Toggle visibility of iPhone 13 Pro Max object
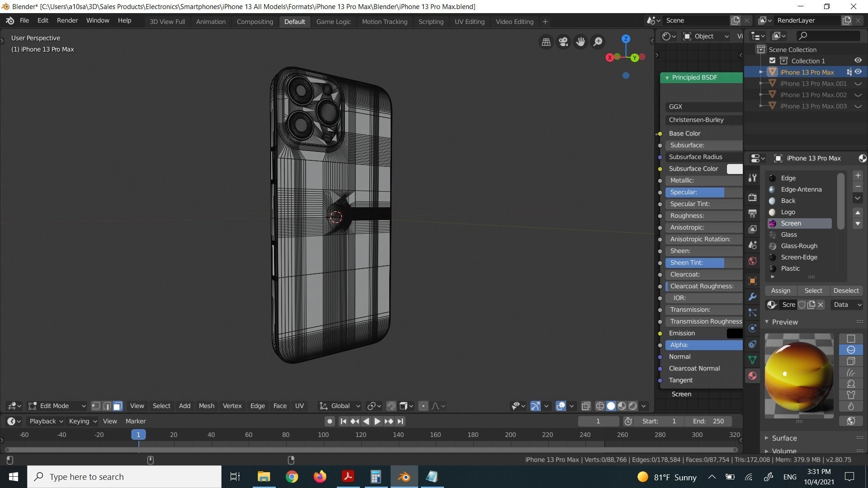The image size is (868, 488). coord(858,72)
